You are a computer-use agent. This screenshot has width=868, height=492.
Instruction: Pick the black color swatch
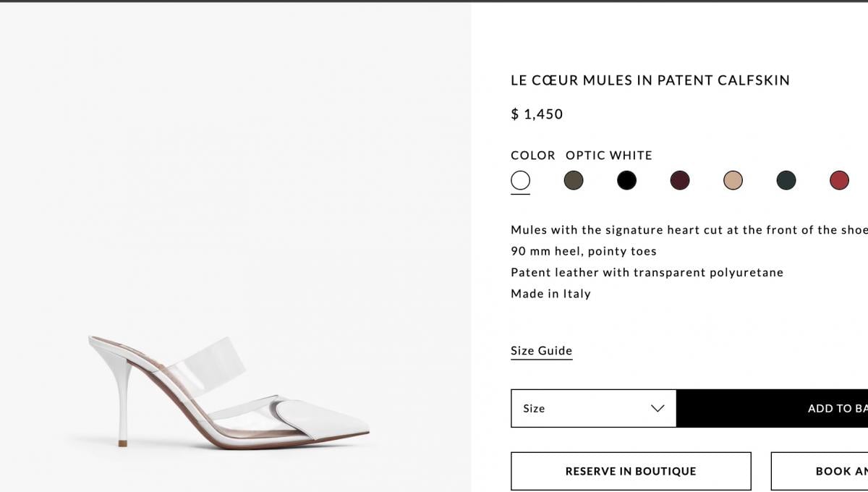[x=626, y=180]
